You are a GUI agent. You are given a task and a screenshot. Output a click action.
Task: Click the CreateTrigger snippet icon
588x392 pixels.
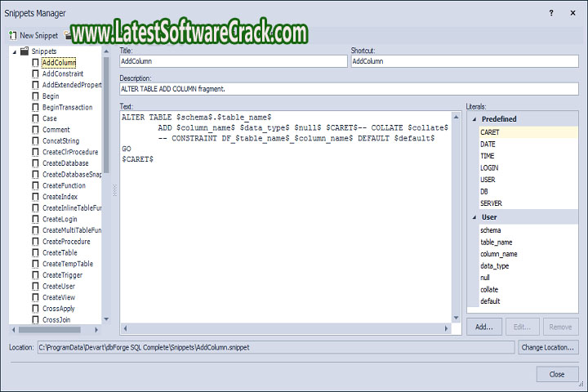click(35, 275)
